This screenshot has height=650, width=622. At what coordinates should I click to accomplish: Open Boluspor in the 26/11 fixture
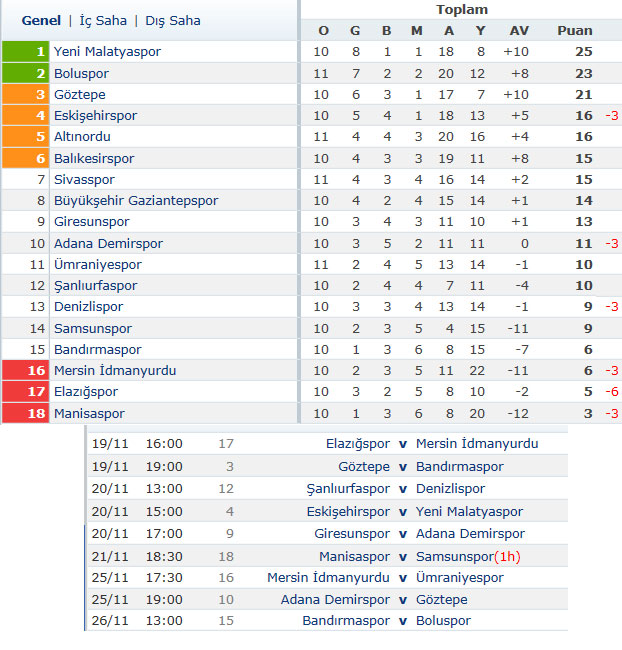point(443,621)
